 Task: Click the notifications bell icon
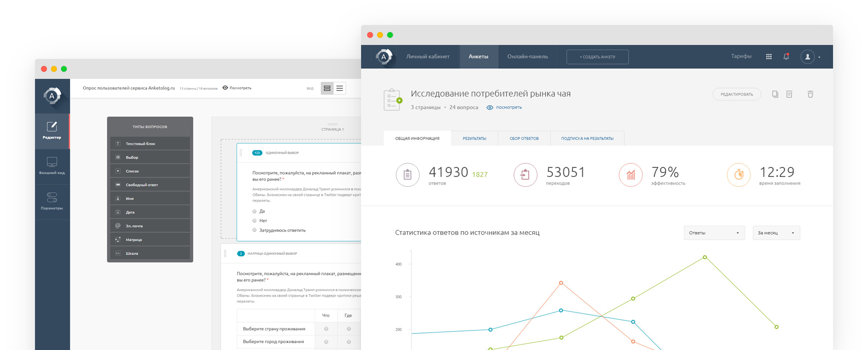click(786, 56)
